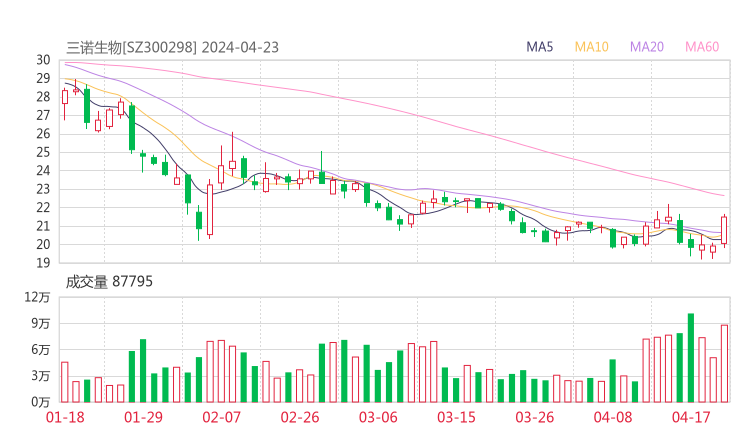Click the tallest green volume bar near 04-17
740x440 pixels.
pyautogui.click(x=691, y=358)
